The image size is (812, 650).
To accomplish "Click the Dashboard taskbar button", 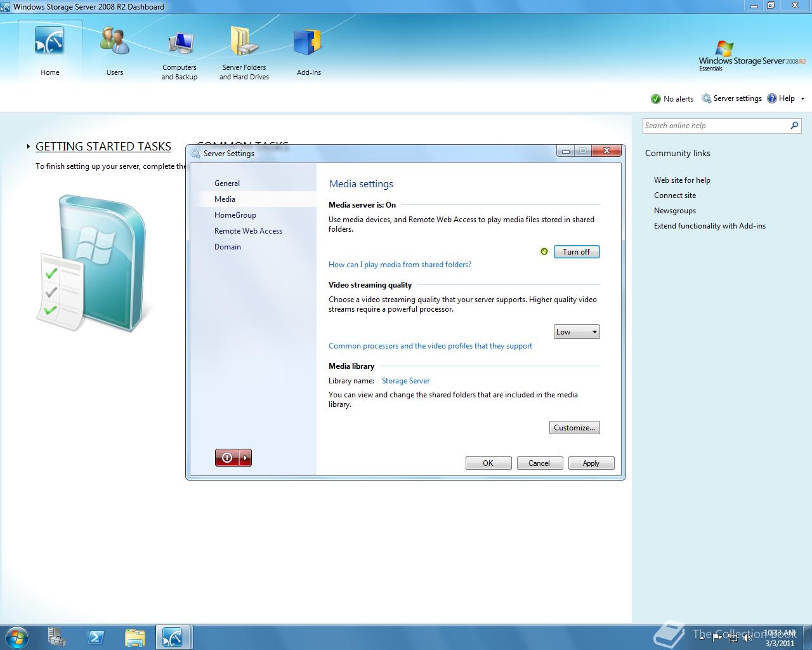I will coord(173,637).
